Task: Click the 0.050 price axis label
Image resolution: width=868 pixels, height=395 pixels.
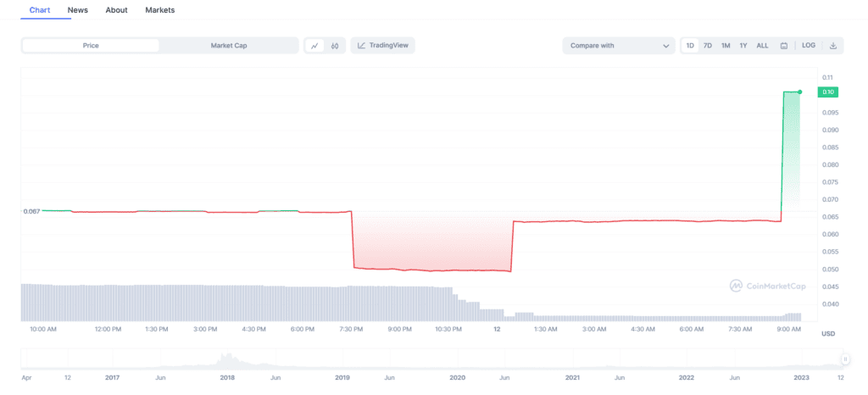Action: pos(829,270)
